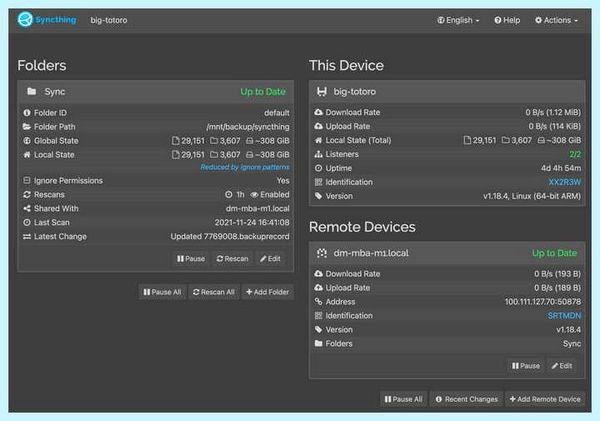Click Upload Rate cloud icon under dm-mba-m1.local
600x421 pixels.
point(318,288)
